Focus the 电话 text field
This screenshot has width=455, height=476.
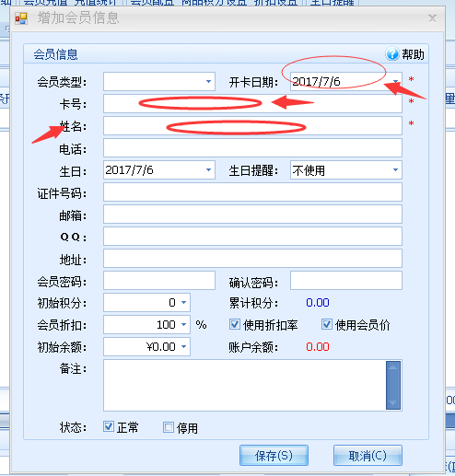(252, 148)
